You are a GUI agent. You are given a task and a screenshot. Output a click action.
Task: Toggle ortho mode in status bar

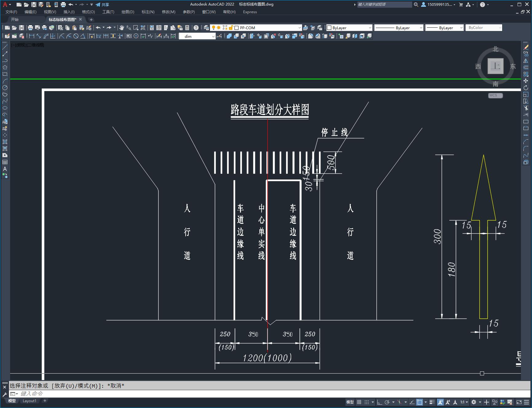point(380,402)
